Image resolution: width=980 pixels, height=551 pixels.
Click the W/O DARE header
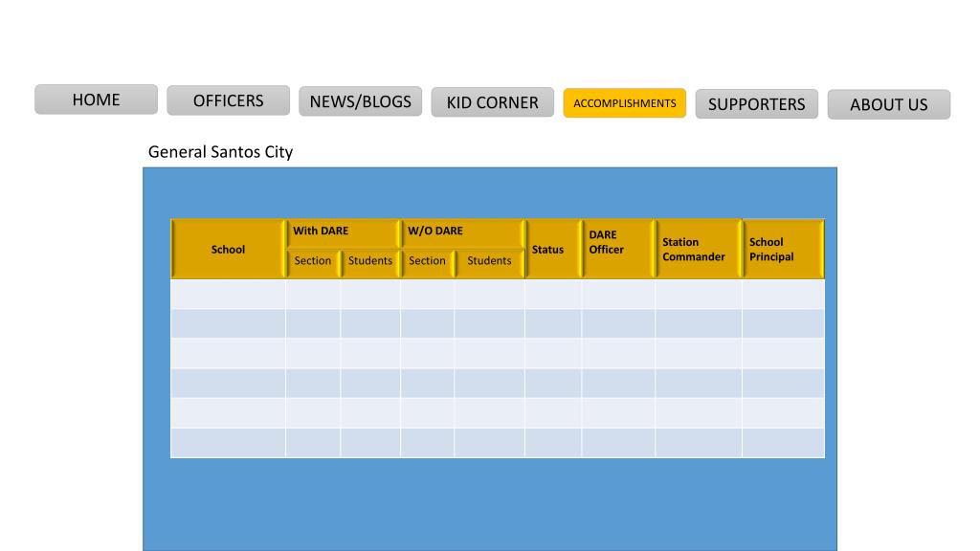click(x=462, y=233)
